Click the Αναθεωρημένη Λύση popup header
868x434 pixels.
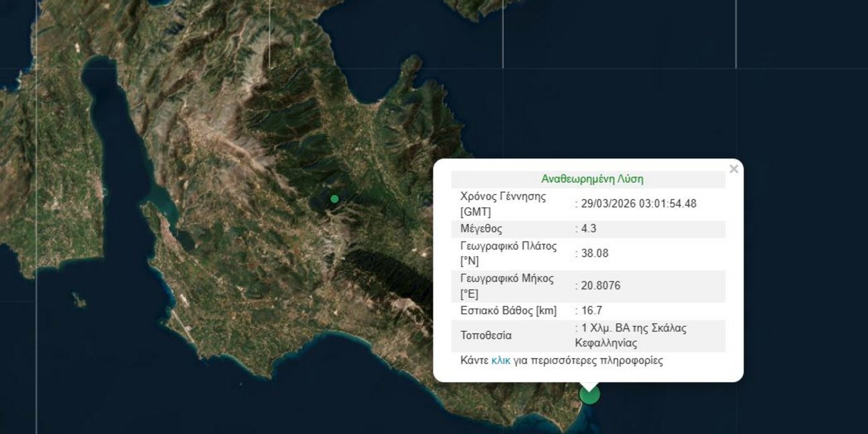click(x=592, y=179)
